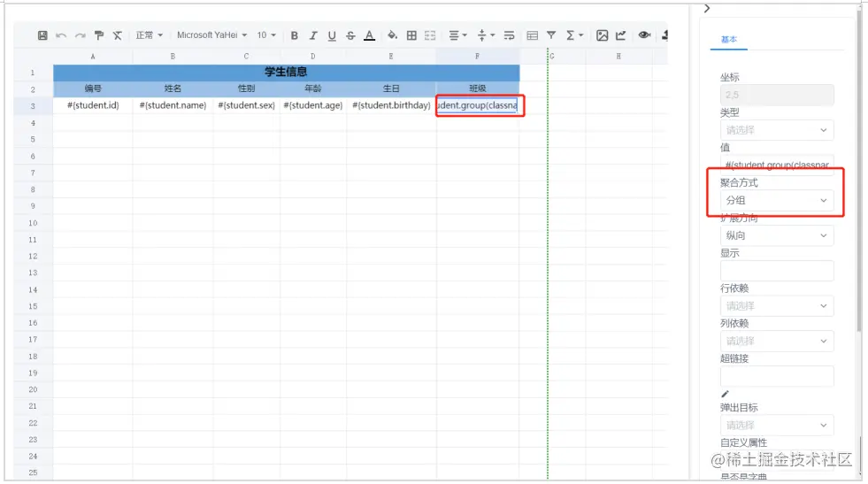
Task: Open the 行依赖 dropdown
Action: coord(777,305)
